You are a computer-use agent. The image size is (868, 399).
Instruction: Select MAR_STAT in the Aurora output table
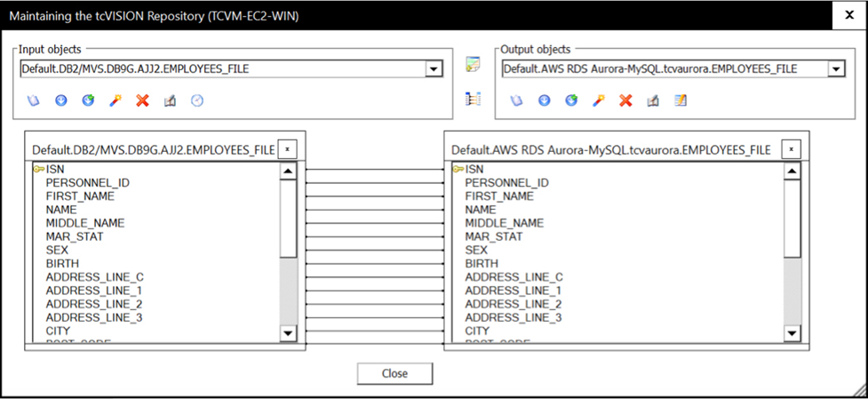click(494, 236)
